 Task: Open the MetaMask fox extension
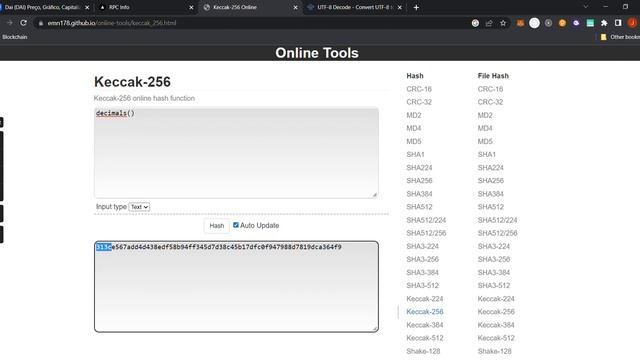tap(520, 23)
